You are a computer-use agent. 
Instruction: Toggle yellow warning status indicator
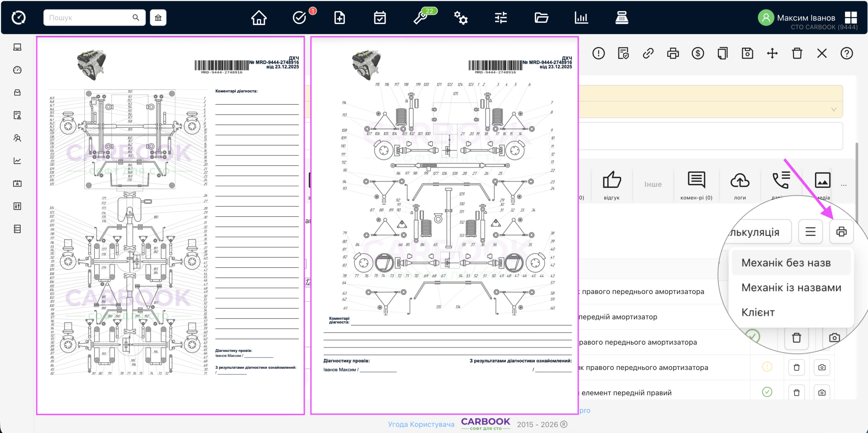(767, 367)
